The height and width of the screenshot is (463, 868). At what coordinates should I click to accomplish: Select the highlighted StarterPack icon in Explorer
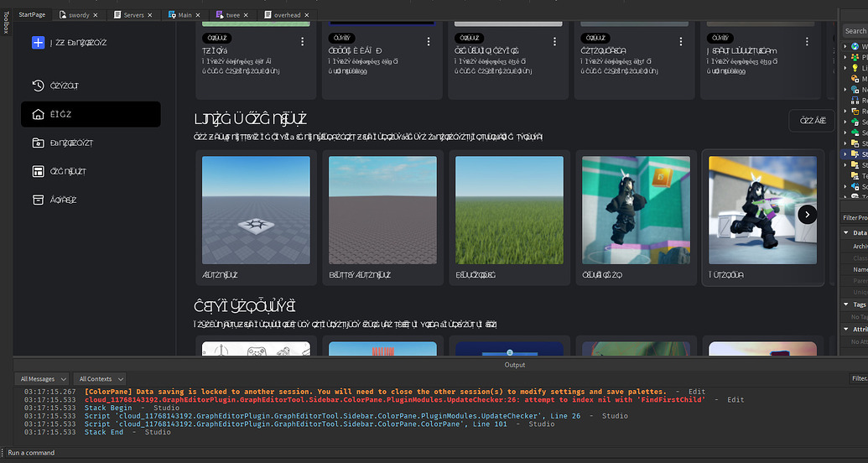click(855, 154)
